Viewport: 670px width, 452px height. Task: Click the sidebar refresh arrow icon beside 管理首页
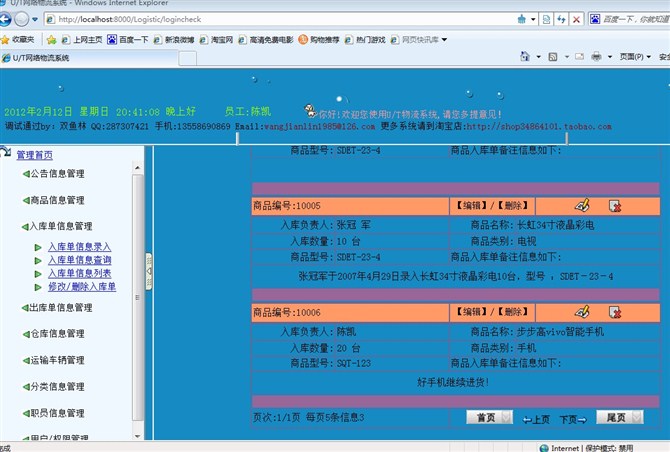pos(6,152)
